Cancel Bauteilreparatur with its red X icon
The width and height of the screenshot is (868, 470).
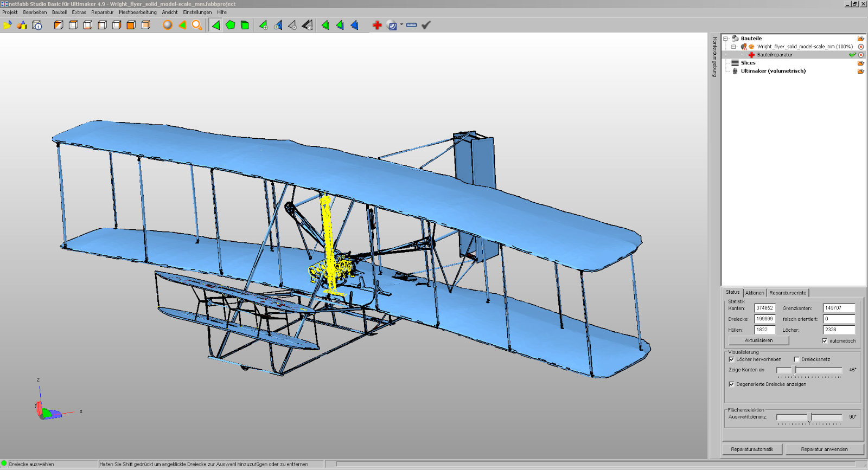point(860,55)
